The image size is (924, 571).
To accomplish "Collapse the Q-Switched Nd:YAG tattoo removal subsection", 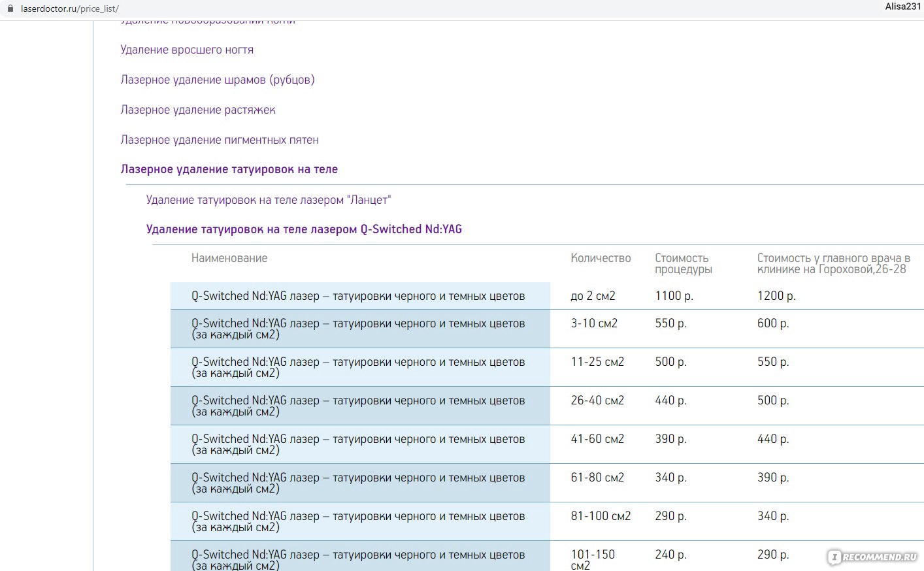I will click(304, 229).
